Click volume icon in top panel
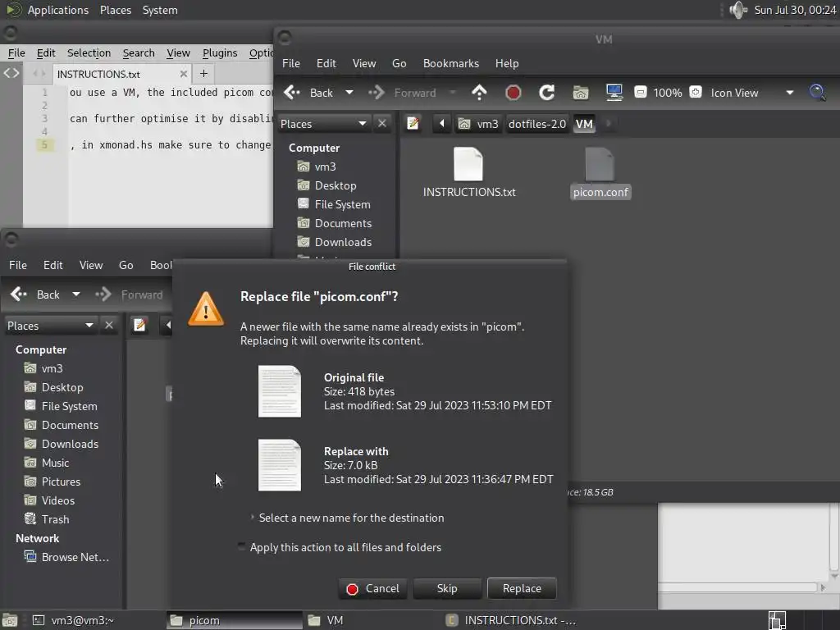Screen dimensions: 840x630 (x=737, y=10)
